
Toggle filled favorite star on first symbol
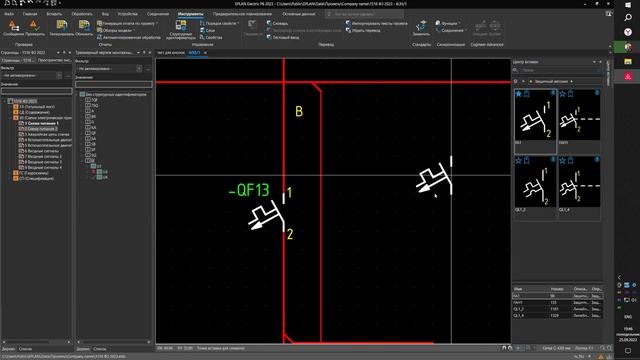click(x=518, y=94)
